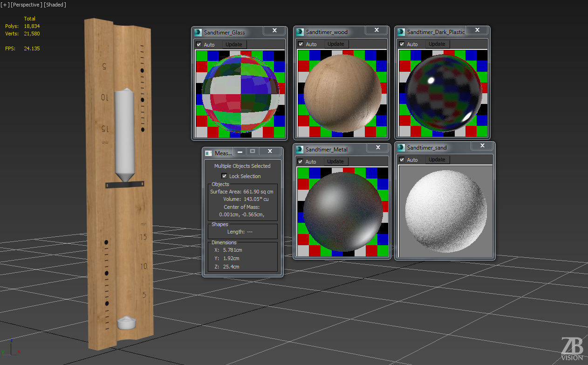588x365 pixels.
Task: Click the Sandtimer_wood window title icon
Action: (300, 32)
